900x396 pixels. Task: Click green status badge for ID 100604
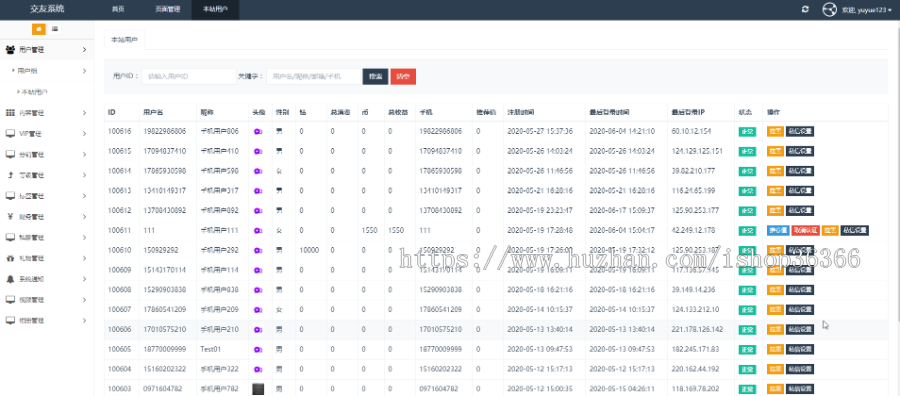tap(747, 369)
